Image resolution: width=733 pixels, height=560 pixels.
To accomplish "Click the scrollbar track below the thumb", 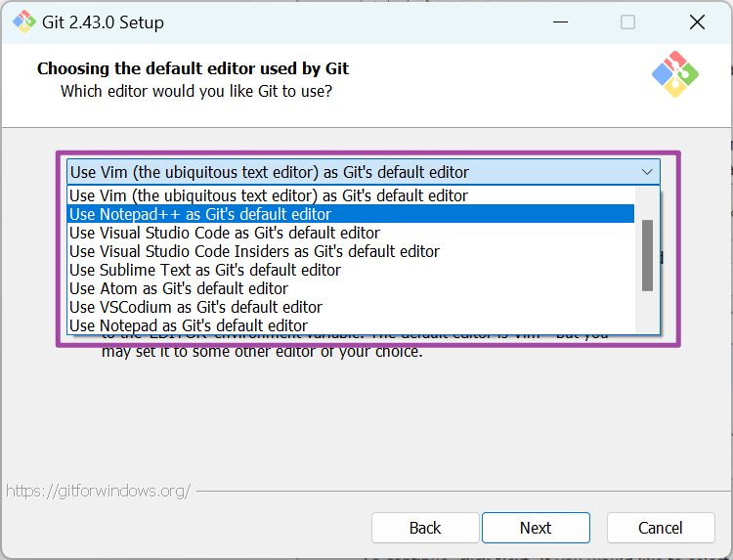I will pos(647,311).
